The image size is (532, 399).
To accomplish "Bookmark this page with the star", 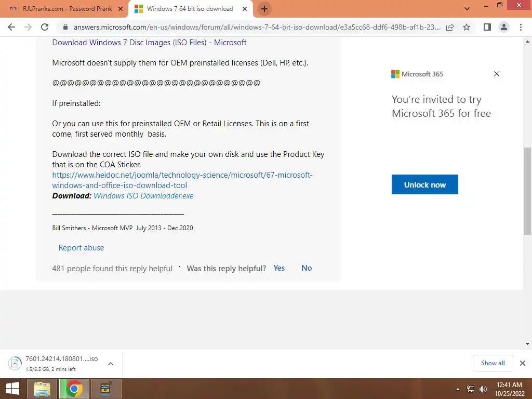I will (467, 27).
